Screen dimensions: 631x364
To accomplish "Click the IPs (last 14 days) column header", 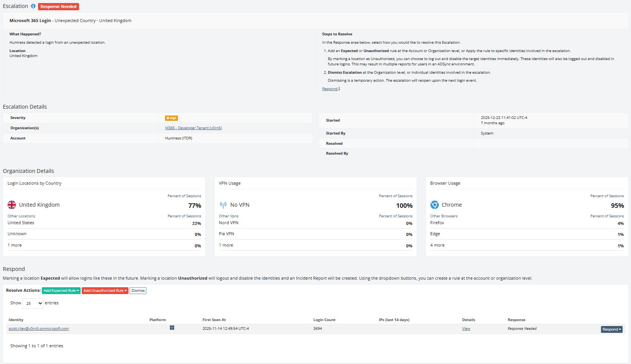I will (x=394, y=320).
